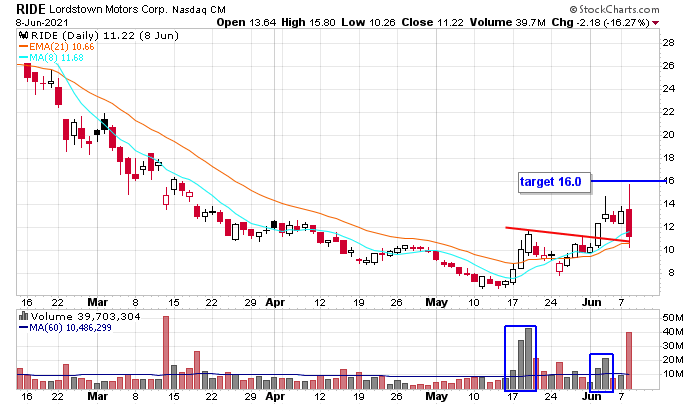Image resolution: width=700 pixels, height=405 pixels.
Task: Click the Low 10.26 value
Action: 368,22
